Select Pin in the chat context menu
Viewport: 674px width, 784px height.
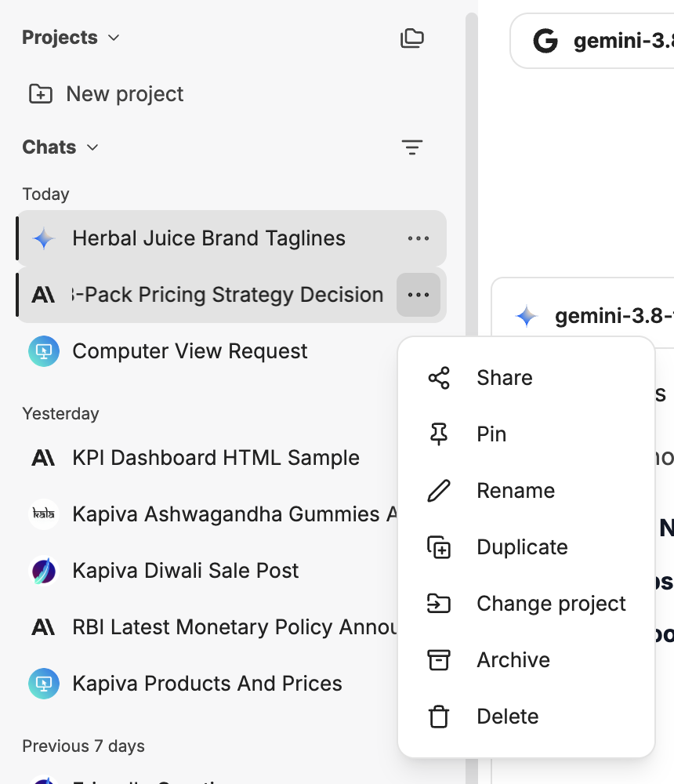click(x=526, y=434)
